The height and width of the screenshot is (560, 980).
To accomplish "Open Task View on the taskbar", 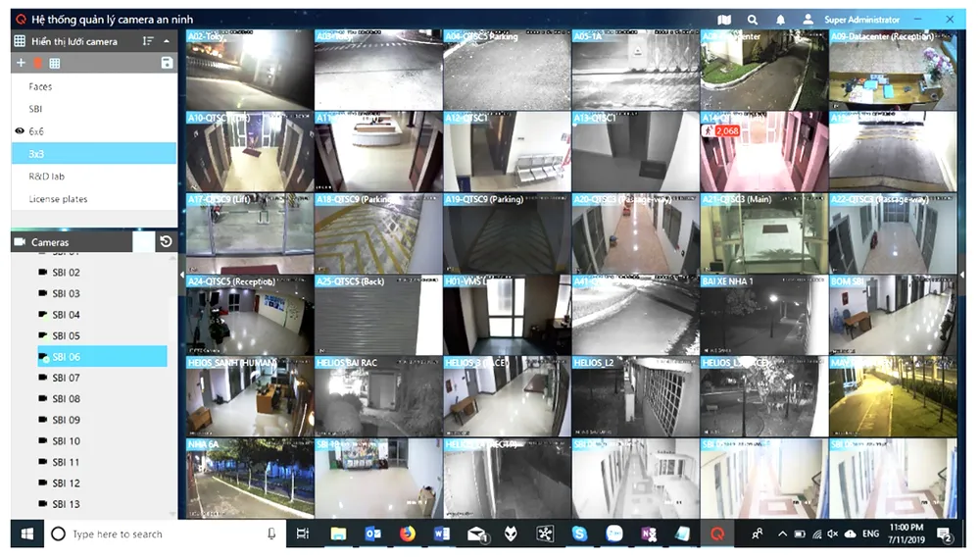I will (303, 534).
